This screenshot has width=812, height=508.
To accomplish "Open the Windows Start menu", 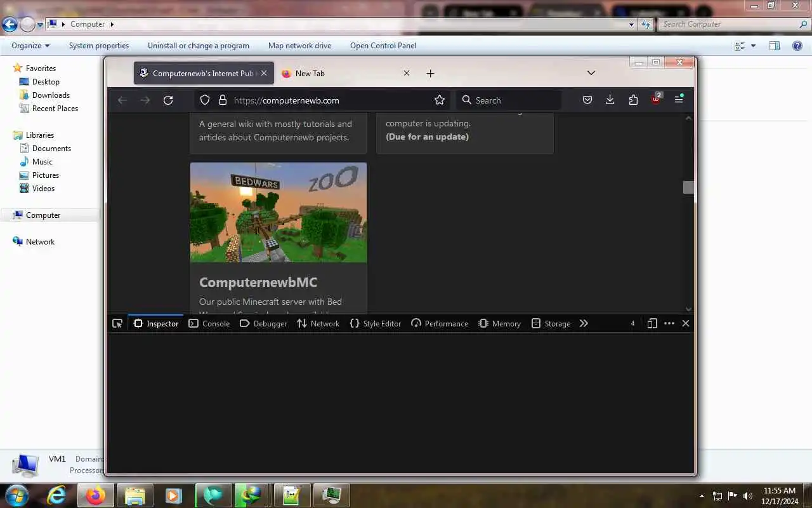I will coord(16,495).
